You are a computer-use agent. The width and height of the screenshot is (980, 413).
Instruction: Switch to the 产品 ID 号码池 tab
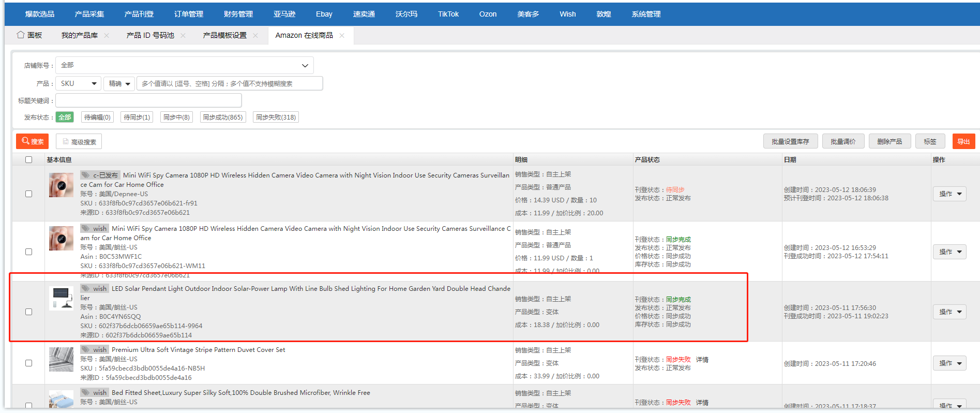coord(150,35)
